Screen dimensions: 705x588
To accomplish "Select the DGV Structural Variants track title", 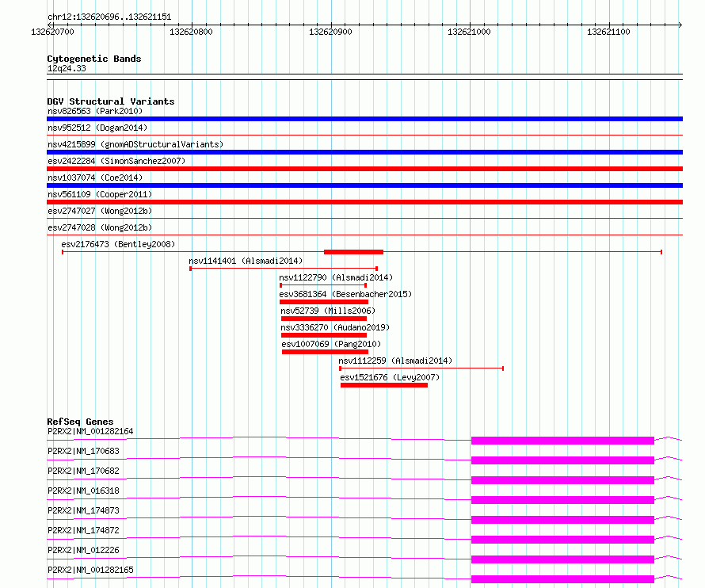I will coord(111,101).
